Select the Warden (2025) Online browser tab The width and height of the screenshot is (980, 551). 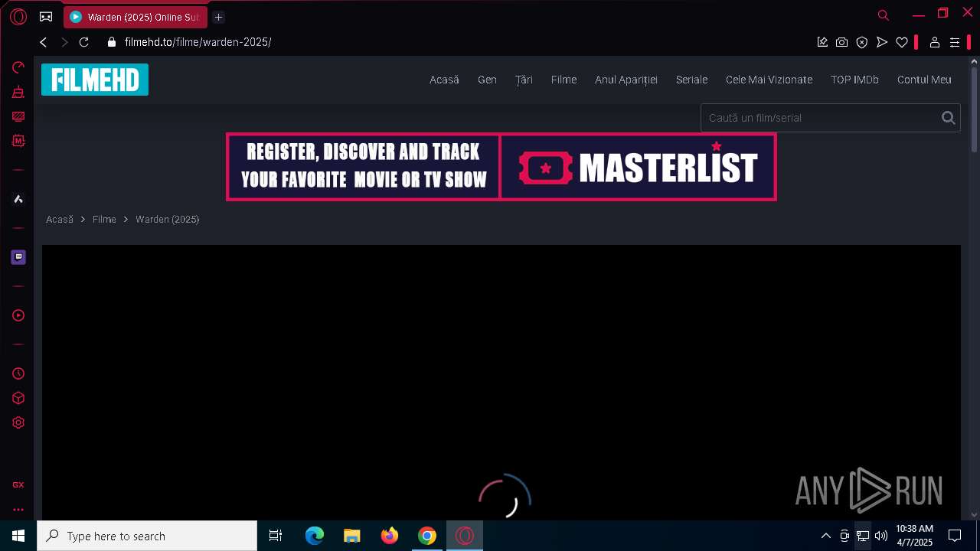pyautogui.click(x=136, y=17)
